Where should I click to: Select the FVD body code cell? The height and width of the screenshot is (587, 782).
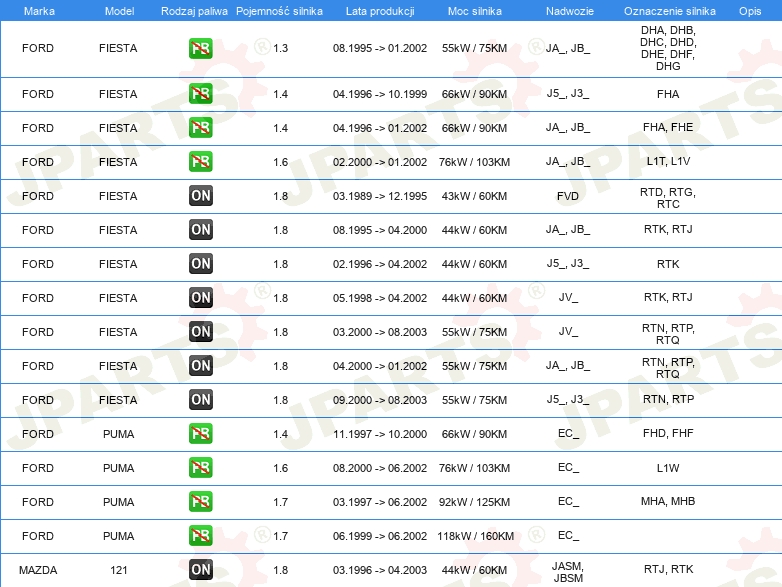(x=568, y=196)
